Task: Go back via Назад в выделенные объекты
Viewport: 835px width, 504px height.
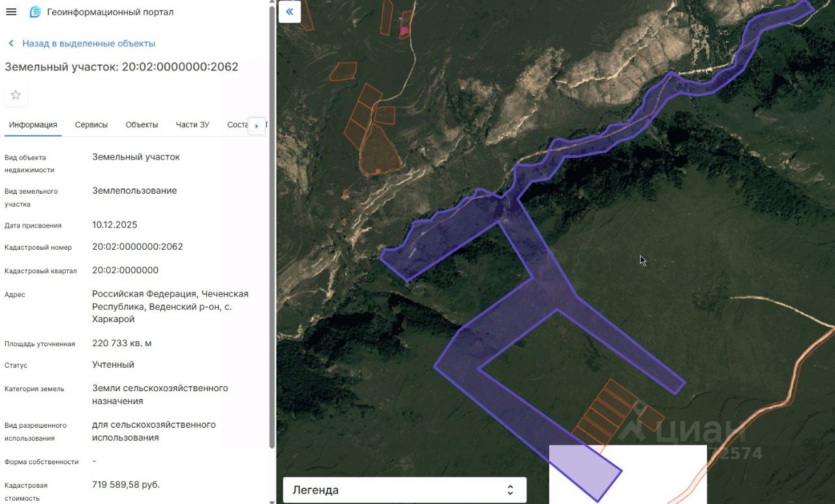Action: pyautogui.click(x=82, y=44)
